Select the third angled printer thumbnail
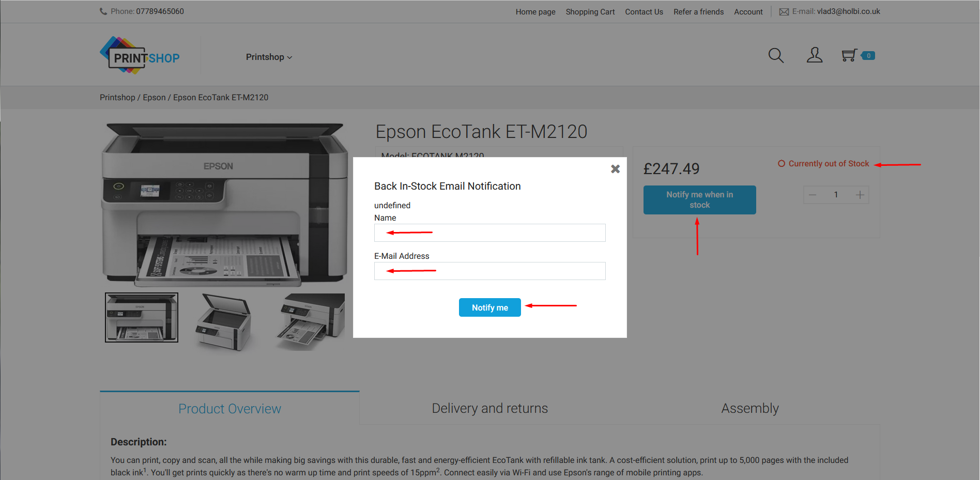Image resolution: width=980 pixels, height=480 pixels. click(310, 322)
